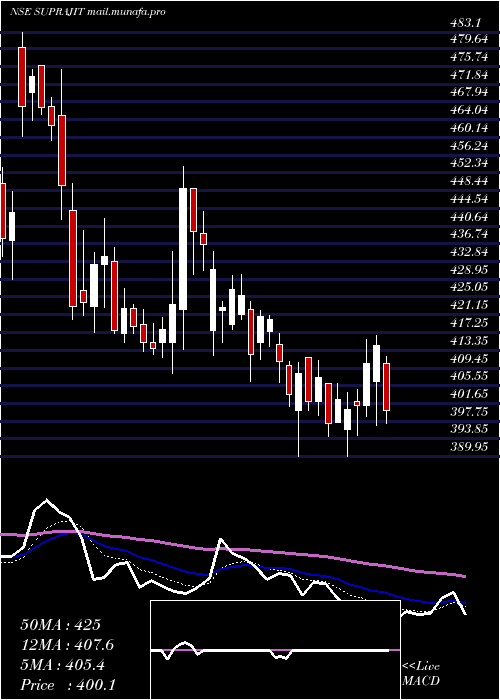Viewport: 500px width, 700px height.
Task: Click the 467.94 price axis label
Action: 468,92
